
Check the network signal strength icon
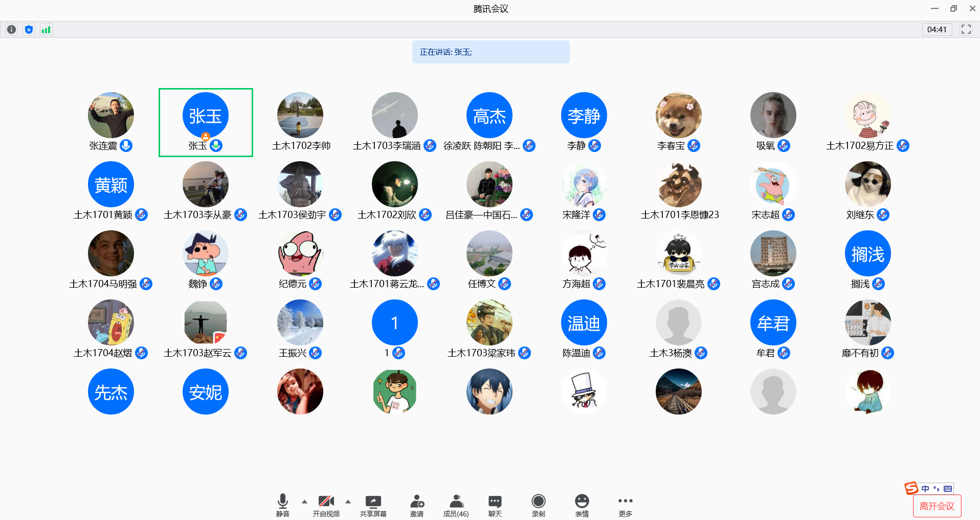tap(46, 30)
